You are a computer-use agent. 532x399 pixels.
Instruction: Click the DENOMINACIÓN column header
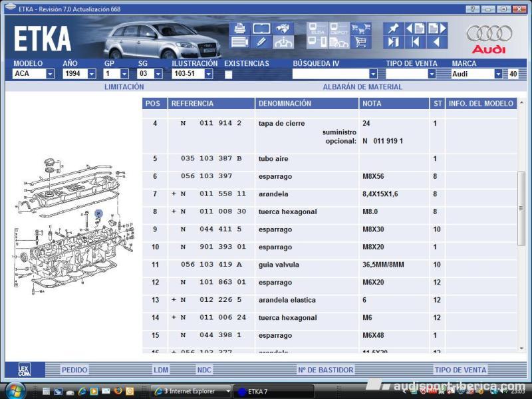(307, 104)
